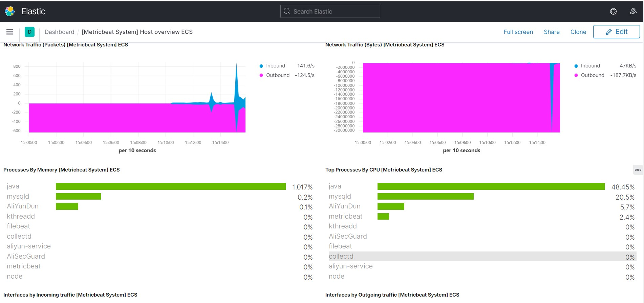The image size is (644, 303).
Task: Click the Interfaces by Outgoing traffic panel title
Action: [392, 295]
